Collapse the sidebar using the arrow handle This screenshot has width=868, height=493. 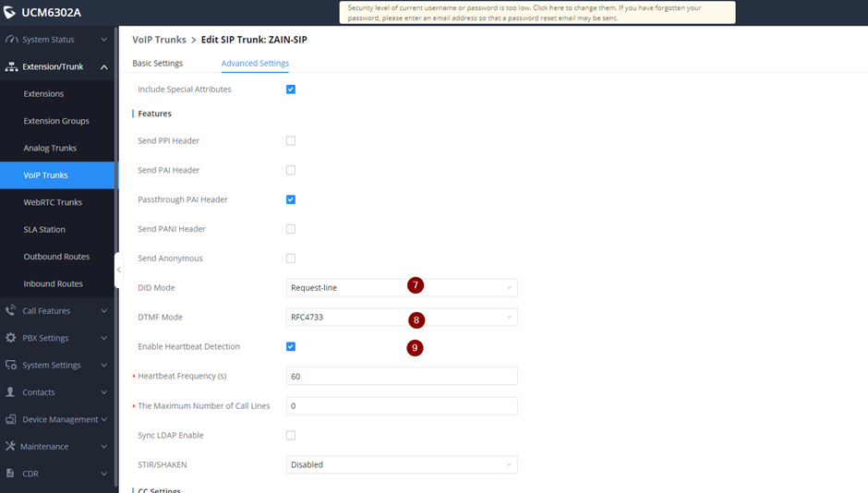pos(118,270)
